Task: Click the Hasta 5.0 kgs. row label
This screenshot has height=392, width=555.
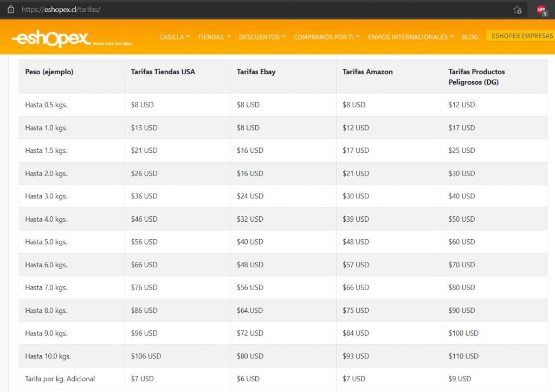Action: tap(46, 242)
